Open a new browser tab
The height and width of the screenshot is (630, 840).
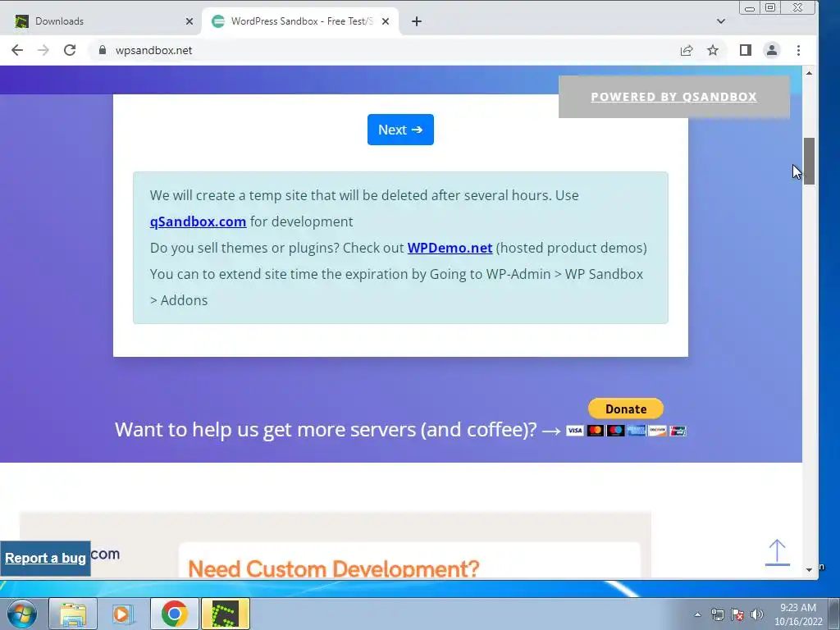click(416, 21)
